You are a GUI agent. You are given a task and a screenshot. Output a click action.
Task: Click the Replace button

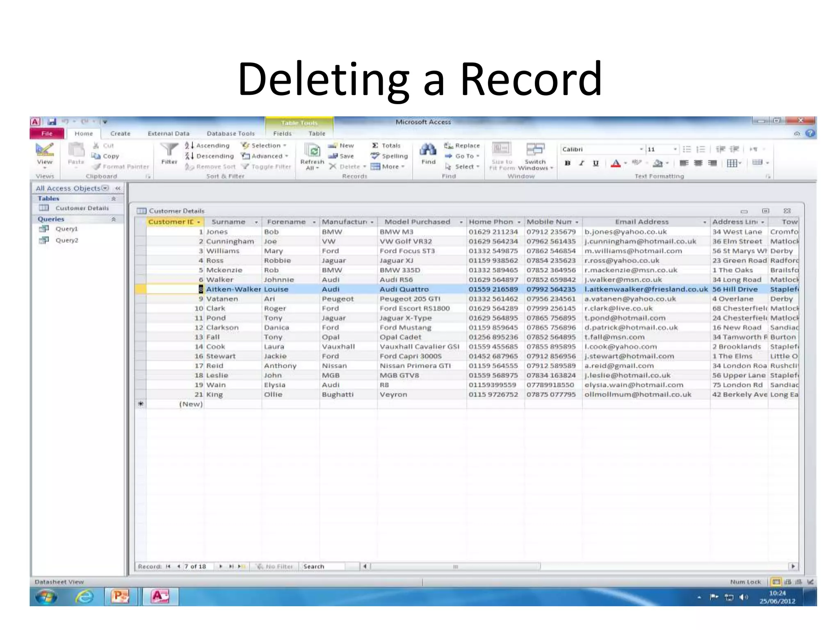pyautogui.click(x=462, y=145)
